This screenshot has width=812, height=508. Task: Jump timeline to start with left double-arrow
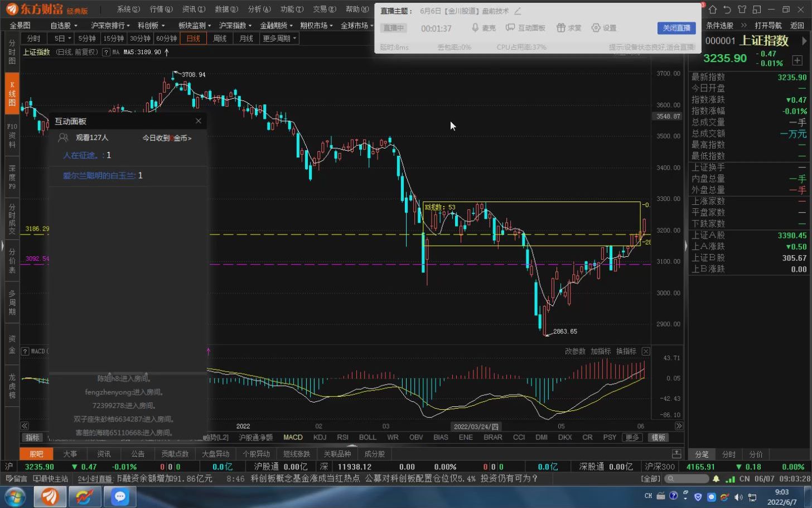tap(25, 426)
